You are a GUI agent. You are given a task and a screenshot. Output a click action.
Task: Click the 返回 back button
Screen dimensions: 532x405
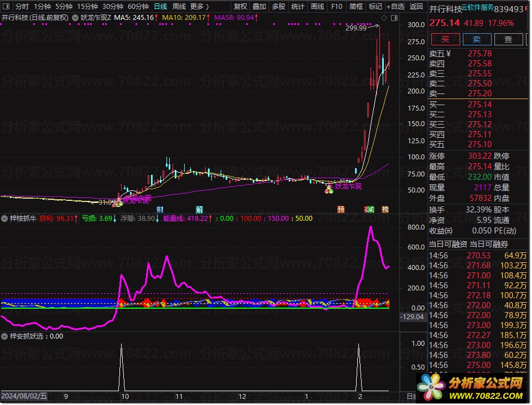pos(416,6)
